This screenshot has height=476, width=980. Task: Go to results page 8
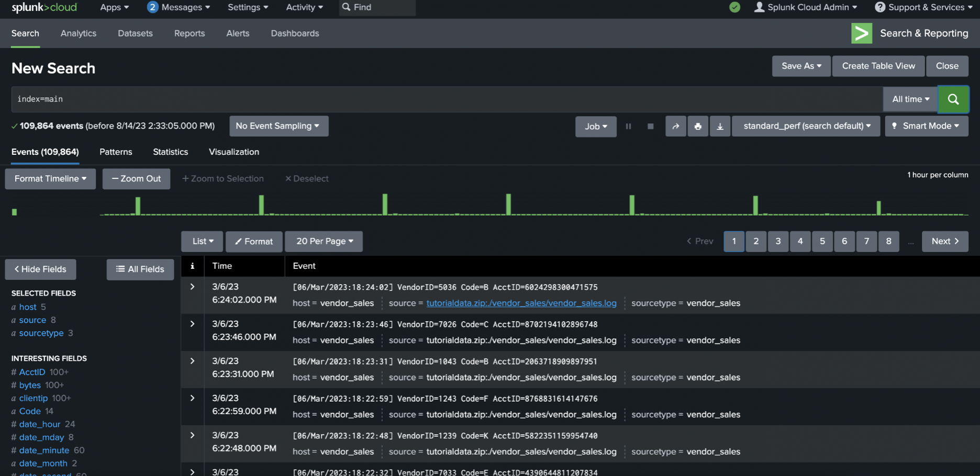[888, 241]
